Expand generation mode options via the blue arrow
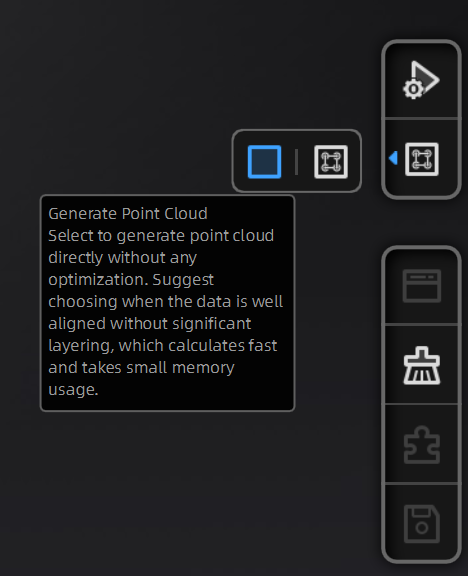This screenshot has height=576, width=468. pos(393,158)
